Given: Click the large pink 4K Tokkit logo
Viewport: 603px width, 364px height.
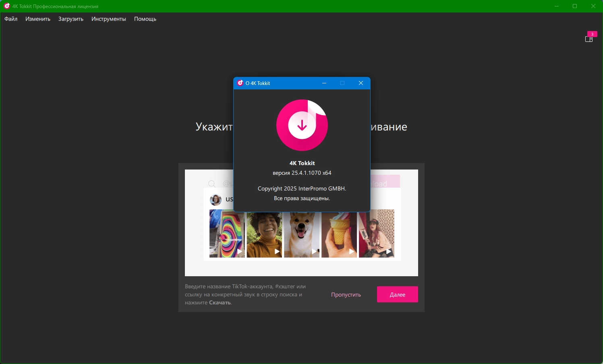Looking at the screenshot, I should click(x=302, y=125).
